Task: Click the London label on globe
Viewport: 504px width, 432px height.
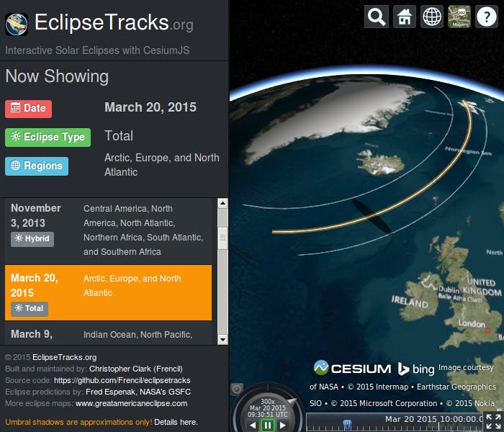Action: [x=472, y=323]
